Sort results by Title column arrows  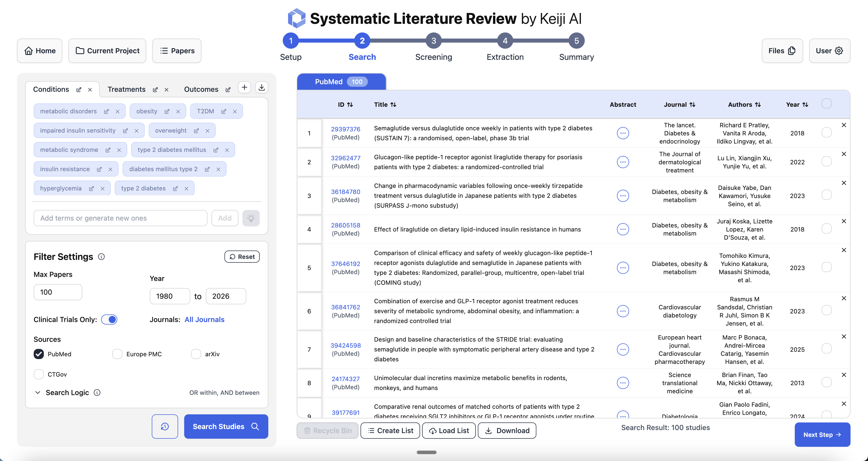coord(393,104)
